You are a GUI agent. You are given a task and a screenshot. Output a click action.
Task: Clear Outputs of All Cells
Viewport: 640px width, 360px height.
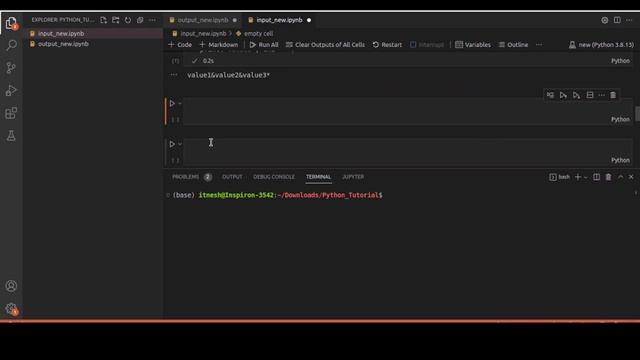coord(325,44)
